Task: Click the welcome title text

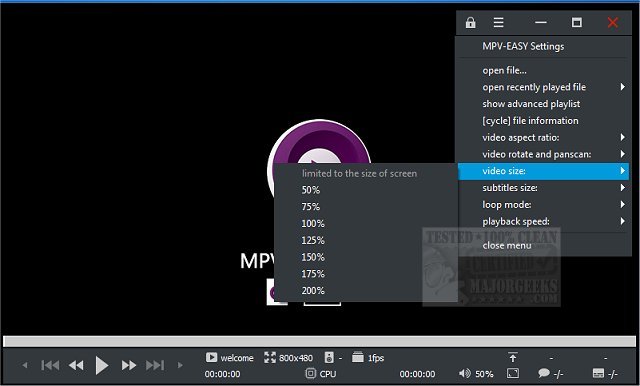Action: tap(237, 358)
